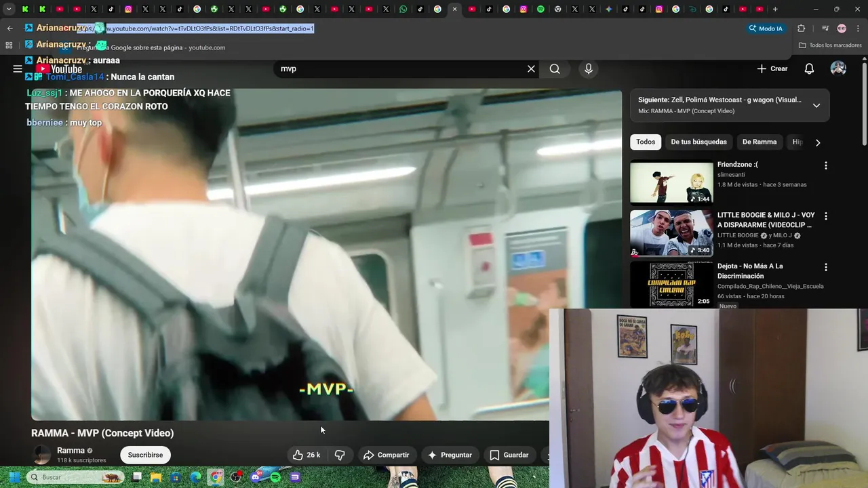Screen dimensions: 868x488
Task: Open Microsoft Store from the taskbar
Action: [176, 477]
